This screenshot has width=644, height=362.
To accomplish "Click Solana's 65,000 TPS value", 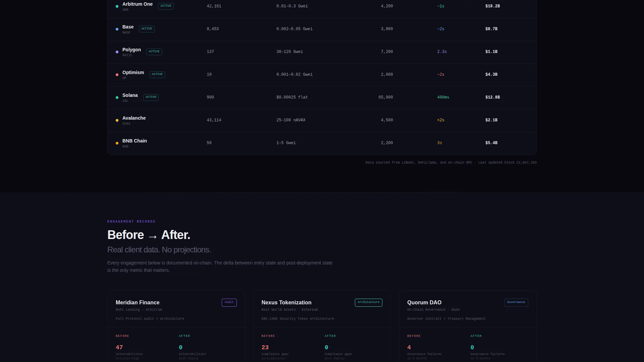I will [x=386, y=97].
